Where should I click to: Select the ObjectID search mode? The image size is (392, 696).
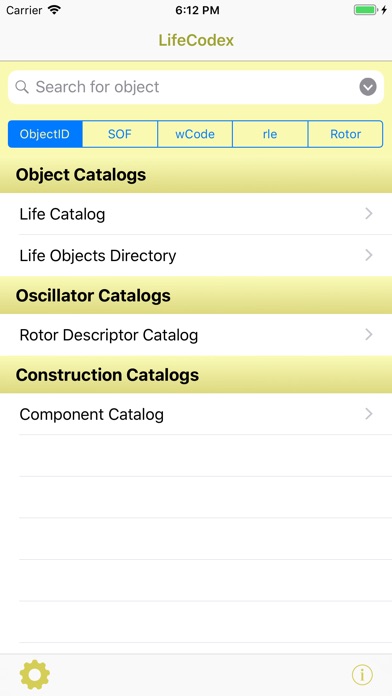click(45, 134)
